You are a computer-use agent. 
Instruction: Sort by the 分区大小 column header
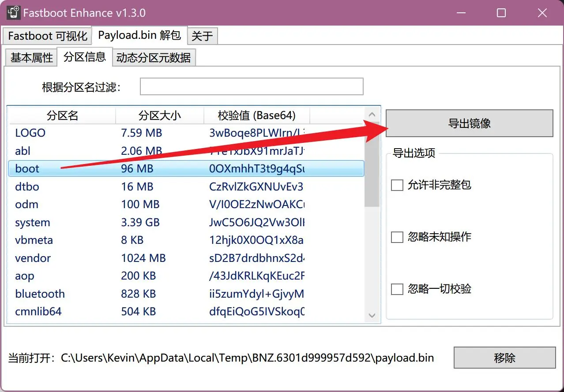click(x=159, y=116)
